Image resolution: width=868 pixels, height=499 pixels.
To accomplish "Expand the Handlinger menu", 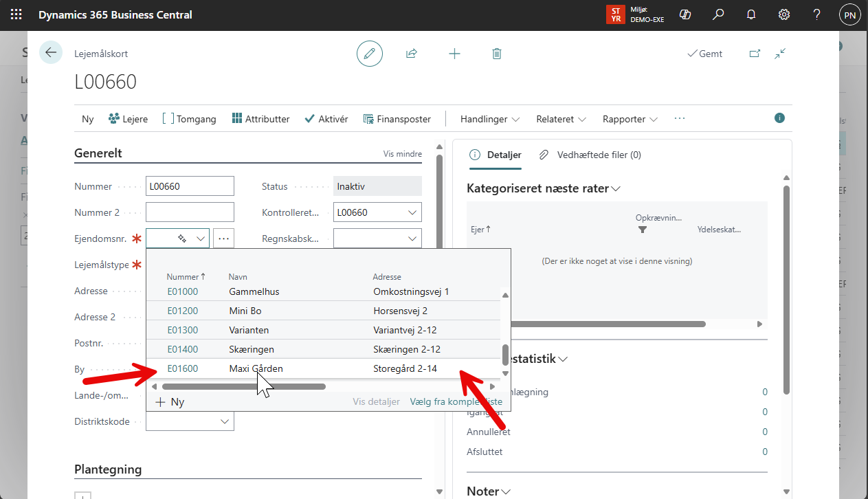I will (489, 119).
